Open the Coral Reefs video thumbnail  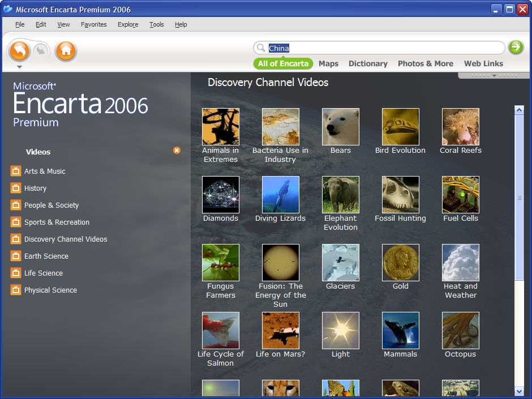point(461,127)
